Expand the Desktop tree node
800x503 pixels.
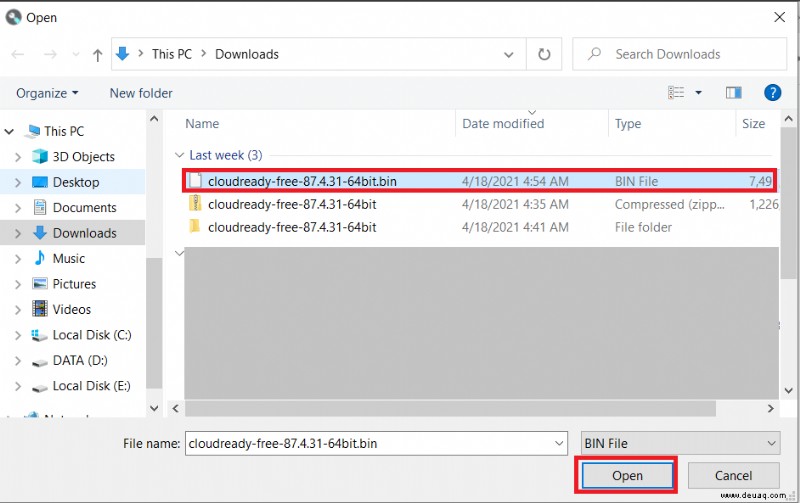click(x=18, y=183)
